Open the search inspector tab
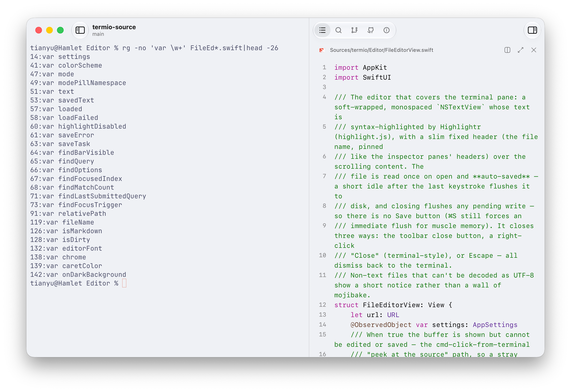This screenshot has height=392, width=571. [x=338, y=30]
